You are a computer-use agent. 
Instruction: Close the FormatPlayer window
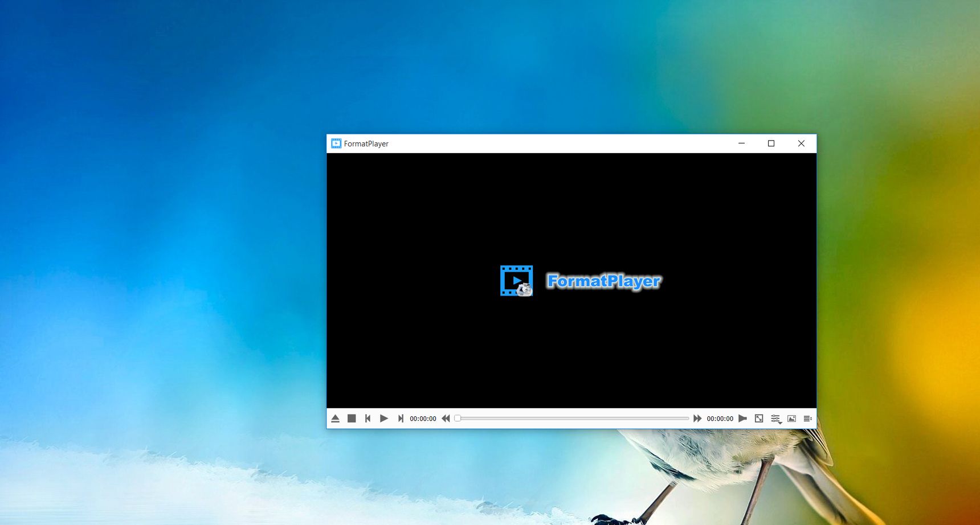pyautogui.click(x=801, y=143)
